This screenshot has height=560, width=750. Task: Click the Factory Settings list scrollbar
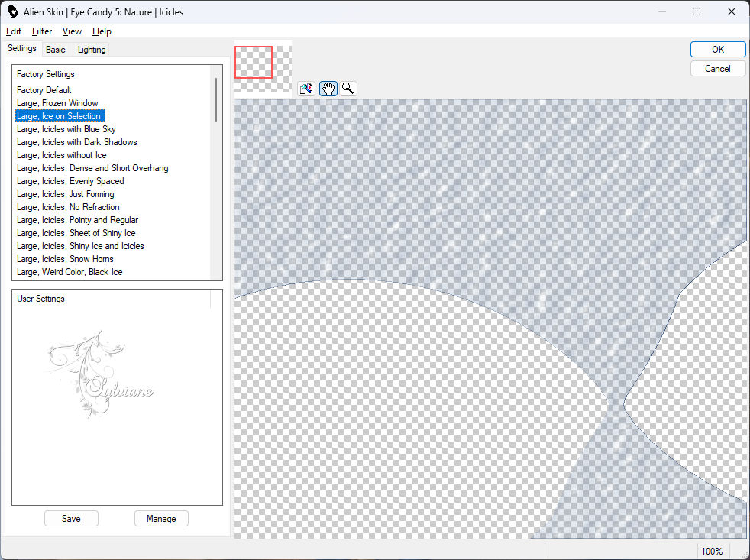216,100
